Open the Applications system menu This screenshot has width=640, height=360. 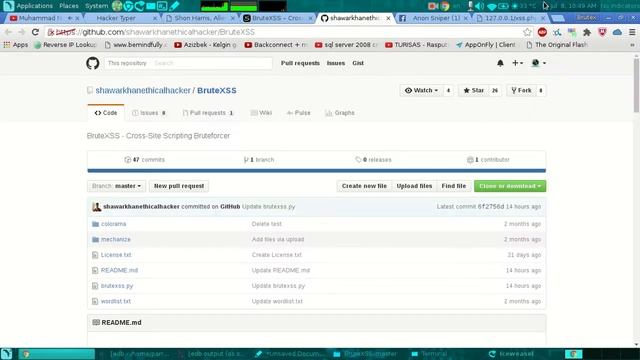click(34, 6)
